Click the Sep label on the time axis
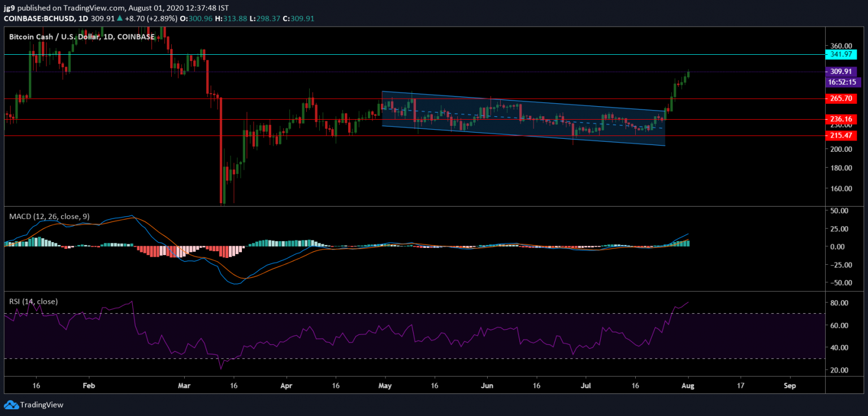 790,386
